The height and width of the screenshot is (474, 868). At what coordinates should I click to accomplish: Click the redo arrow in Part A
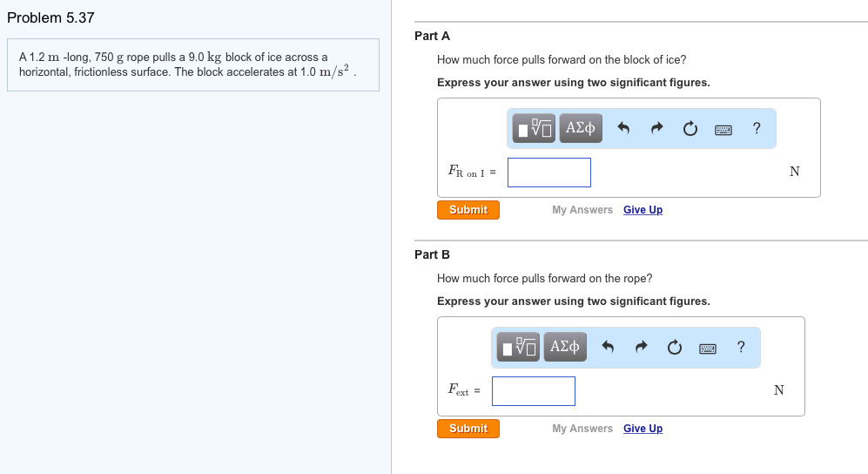pyautogui.click(x=657, y=129)
